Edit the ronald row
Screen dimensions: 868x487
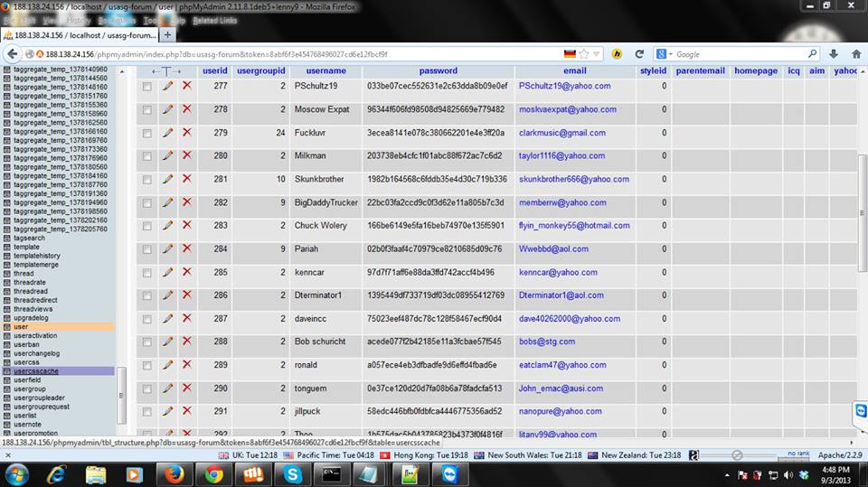pyautogui.click(x=167, y=365)
